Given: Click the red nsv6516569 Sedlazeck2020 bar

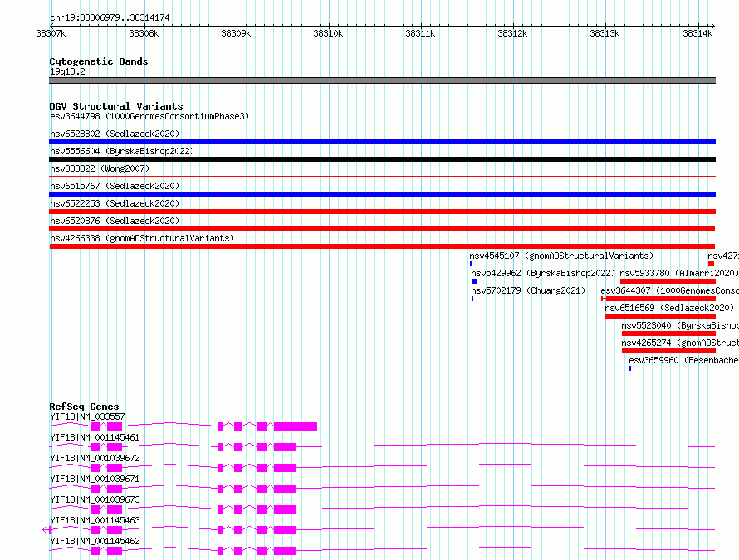Looking at the screenshot, I should (x=659, y=316).
